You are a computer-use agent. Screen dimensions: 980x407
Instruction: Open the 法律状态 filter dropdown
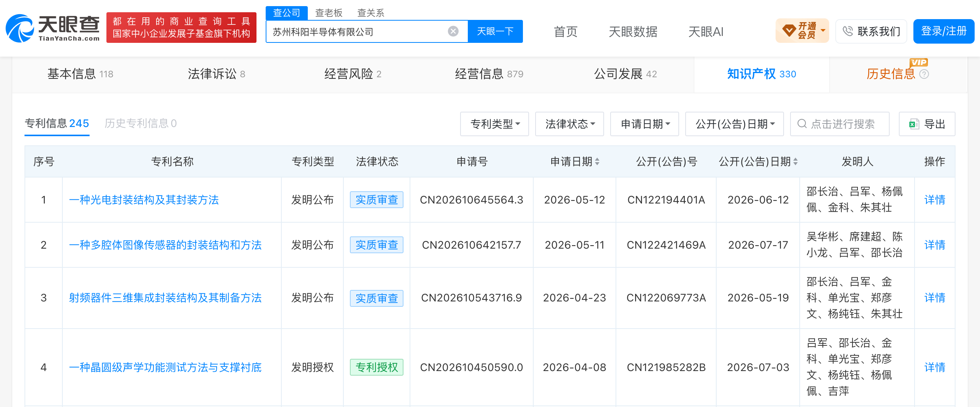[x=570, y=124]
